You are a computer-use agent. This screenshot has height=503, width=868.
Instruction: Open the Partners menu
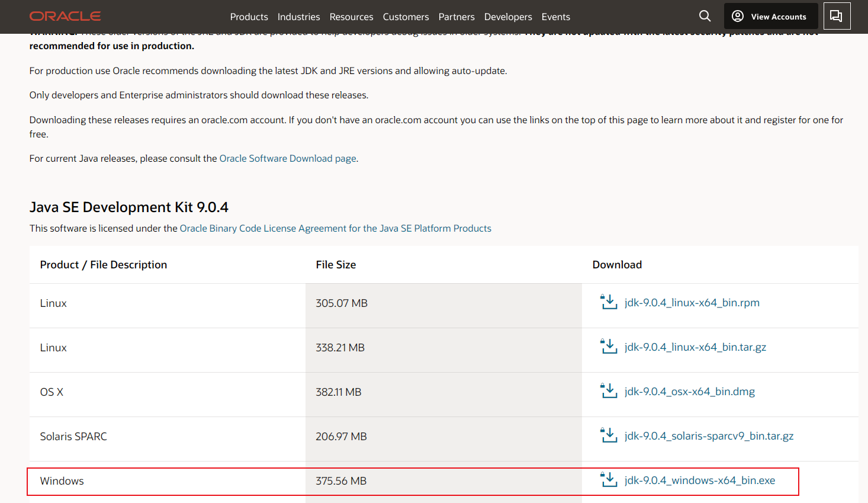tap(456, 17)
